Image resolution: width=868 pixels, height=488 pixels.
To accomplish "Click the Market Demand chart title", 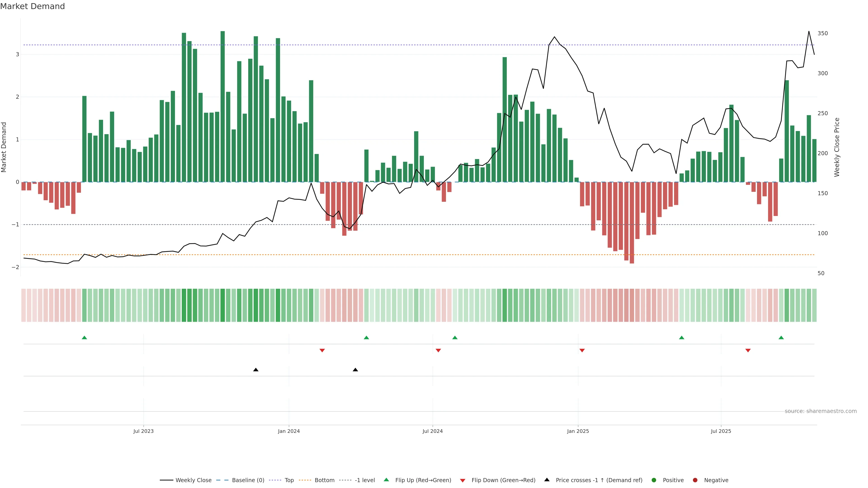I will pos(32,6).
